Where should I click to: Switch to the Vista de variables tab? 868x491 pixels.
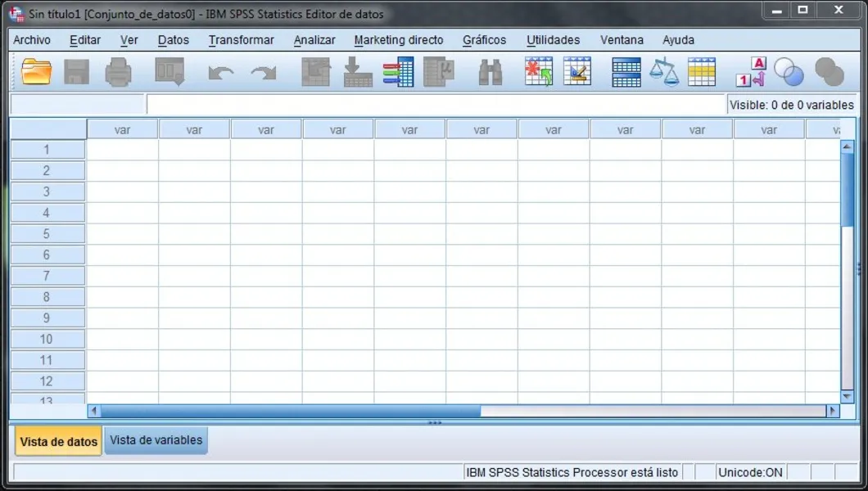pyautogui.click(x=156, y=440)
